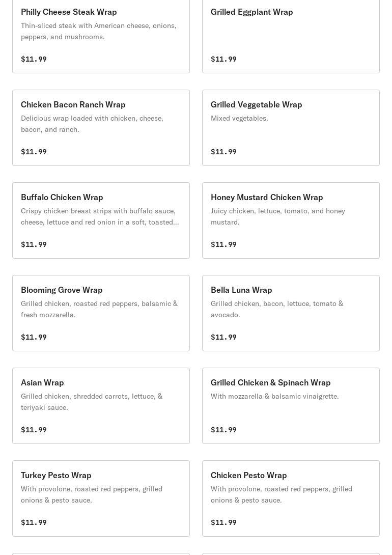Open Grilled Chicken & Spinach Wrap
Viewport: 392px width, 555px height.
pyautogui.click(x=291, y=406)
